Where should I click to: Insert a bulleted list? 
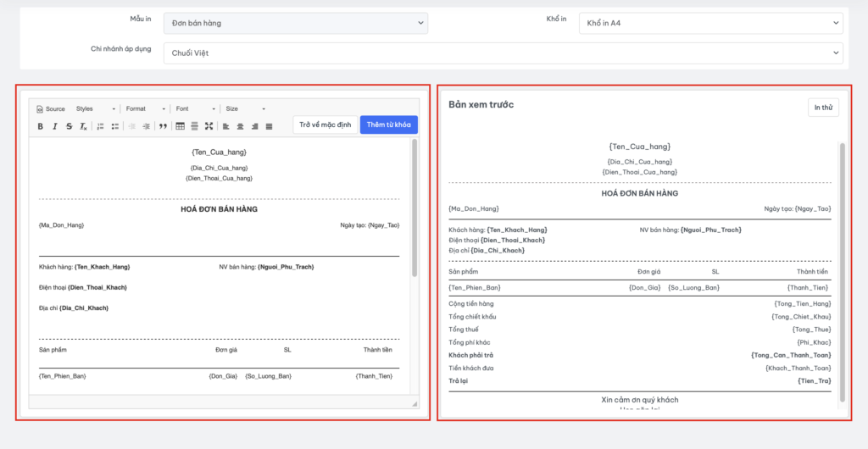click(114, 126)
